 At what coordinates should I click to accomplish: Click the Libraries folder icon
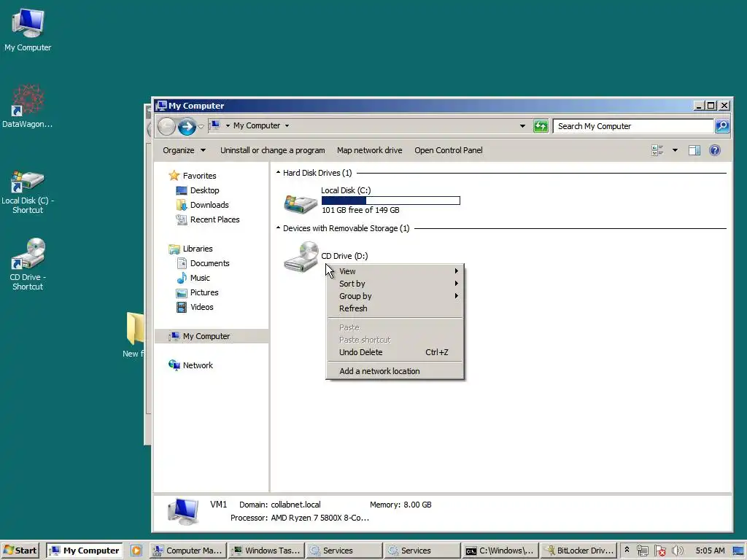pos(174,249)
